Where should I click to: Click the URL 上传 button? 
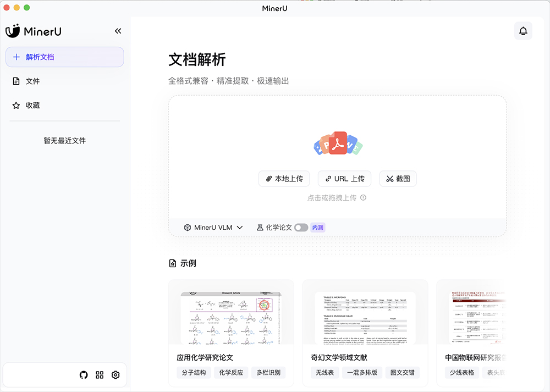[x=344, y=178]
